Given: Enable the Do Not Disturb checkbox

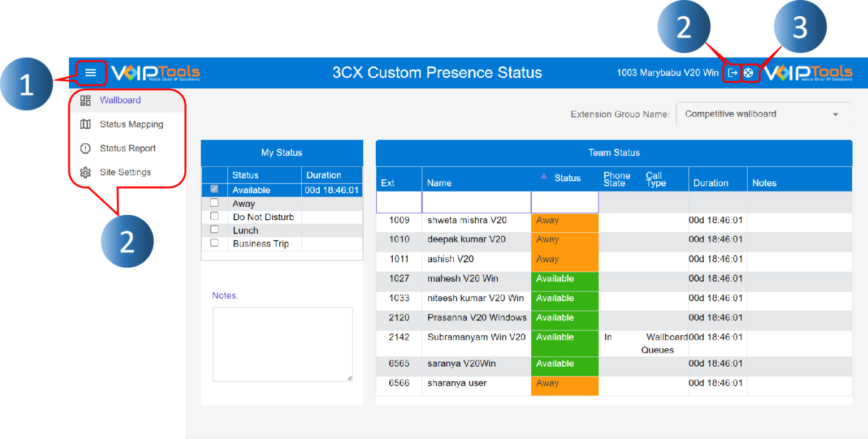Looking at the screenshot, I should coord(214,216).
